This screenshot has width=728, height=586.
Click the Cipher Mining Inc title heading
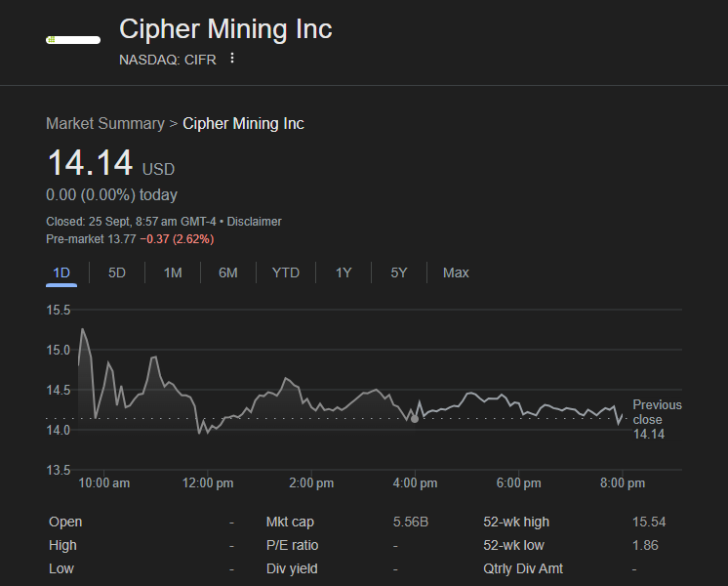(225, 29)
